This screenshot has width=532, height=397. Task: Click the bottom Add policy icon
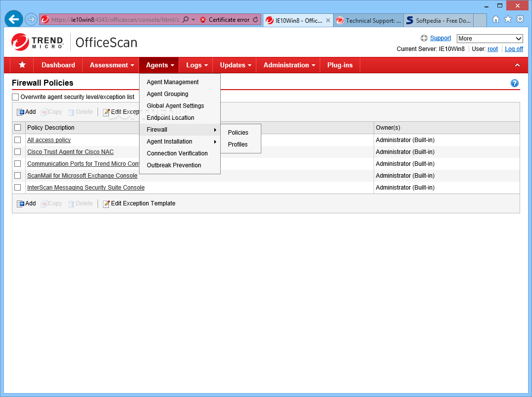coord(20,203)
